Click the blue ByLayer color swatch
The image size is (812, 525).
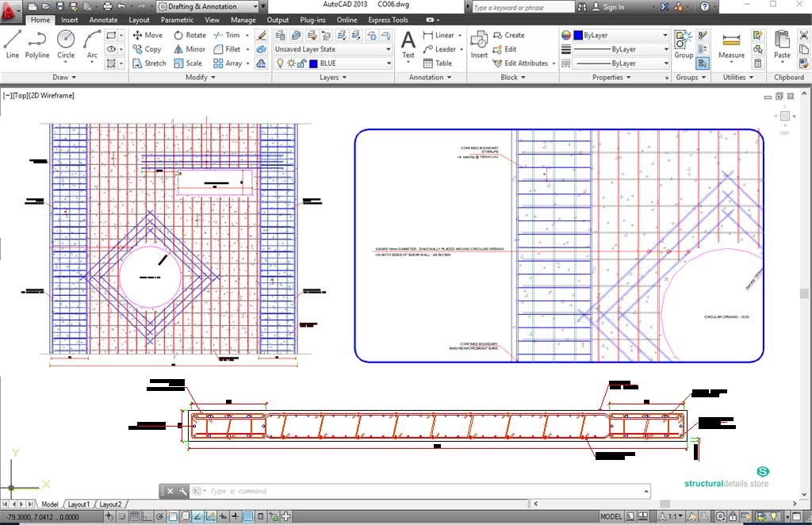tap(578, 36)
